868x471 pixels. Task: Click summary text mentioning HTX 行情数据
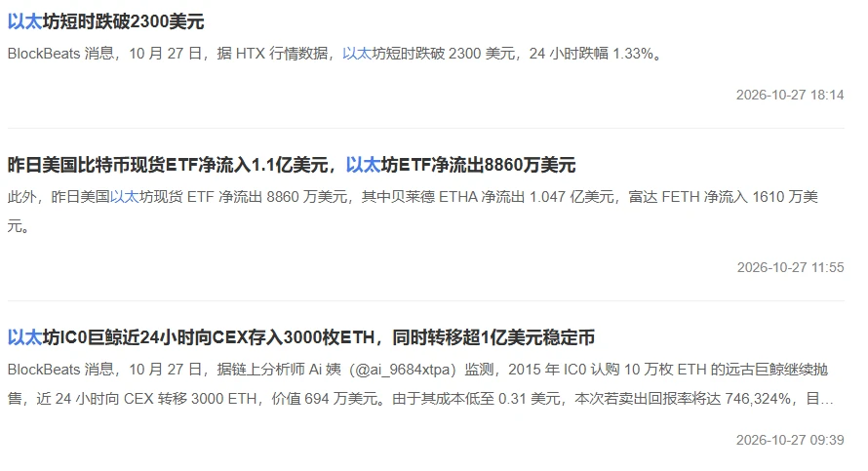(336, 54)
